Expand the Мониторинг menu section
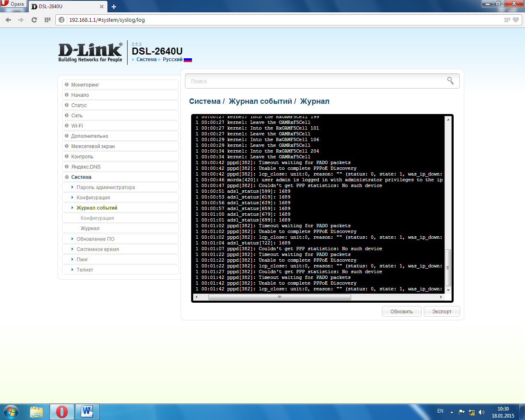Viewport: 525px width, 420px height. (x=85, y=85)
